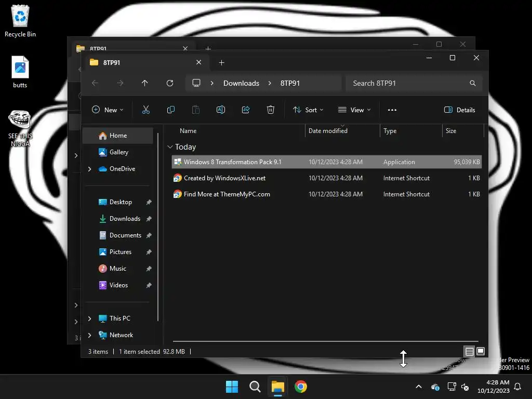Open Videos in the navigation pane

pyautogui.click(x=118, y=285)
